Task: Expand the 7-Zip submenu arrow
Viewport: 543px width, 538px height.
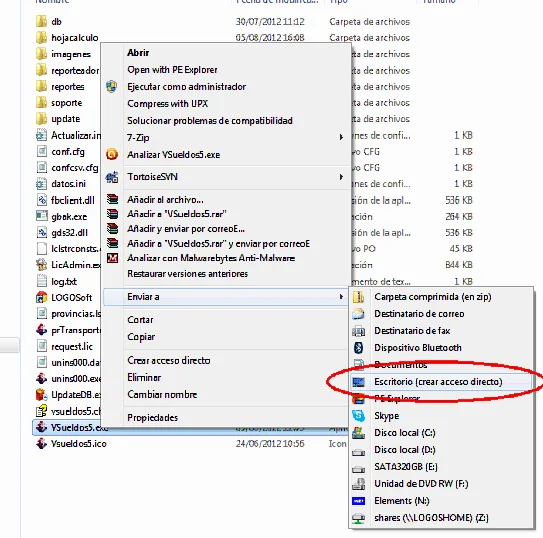Action: click(x=341, y=137)
